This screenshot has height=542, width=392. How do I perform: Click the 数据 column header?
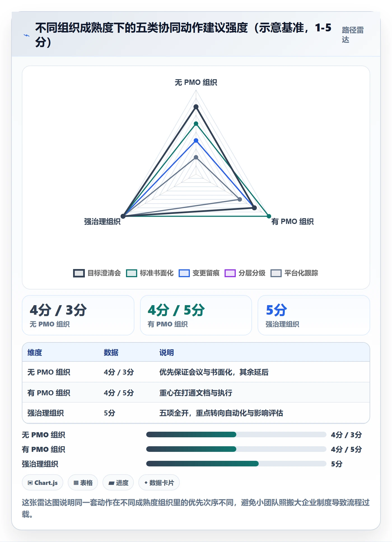point(111,352)
